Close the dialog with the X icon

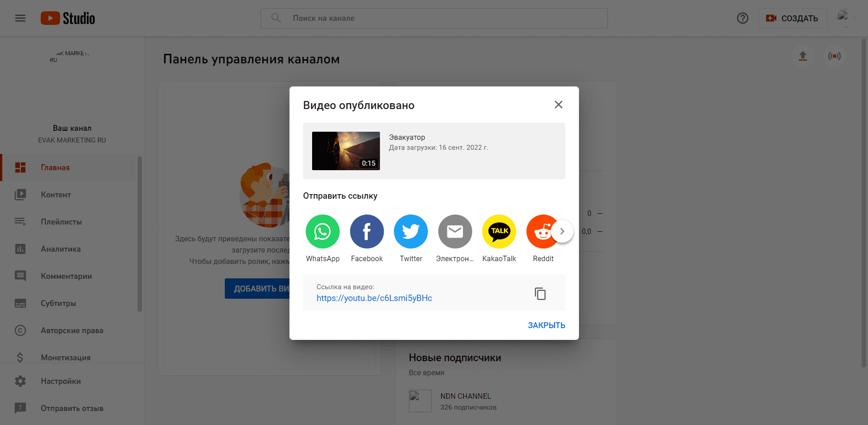pos(559,105)
